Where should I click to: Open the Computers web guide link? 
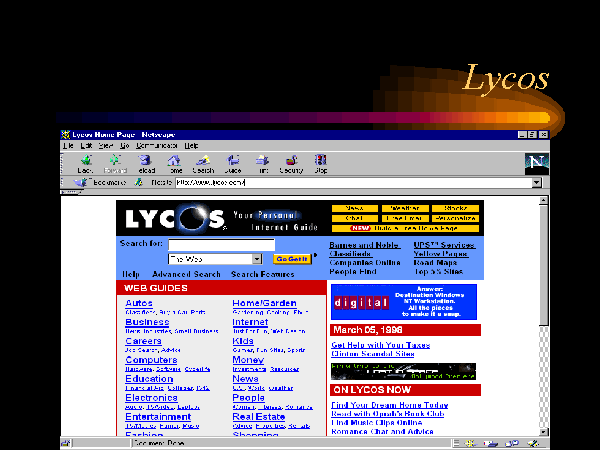point(151,360)
